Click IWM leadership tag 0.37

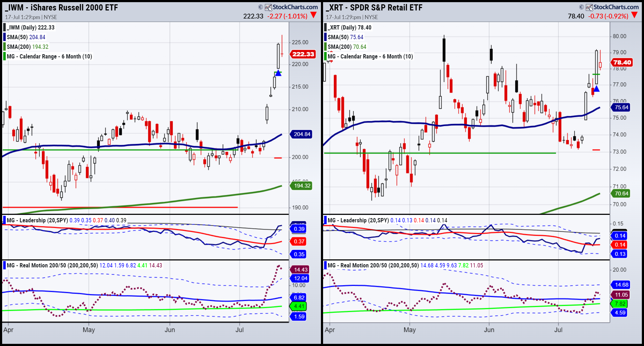pos(299,241)
